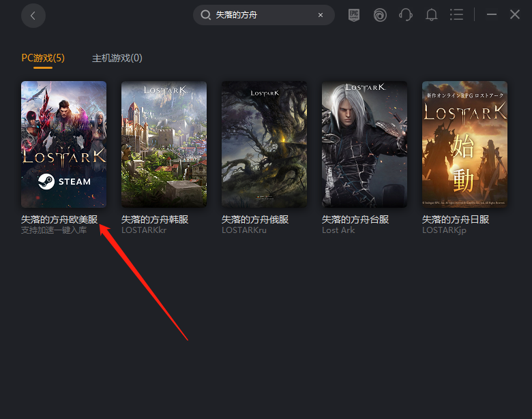Select the Taiwan server Lost Ark cover
532x419 pixels.
pos(364,144)
